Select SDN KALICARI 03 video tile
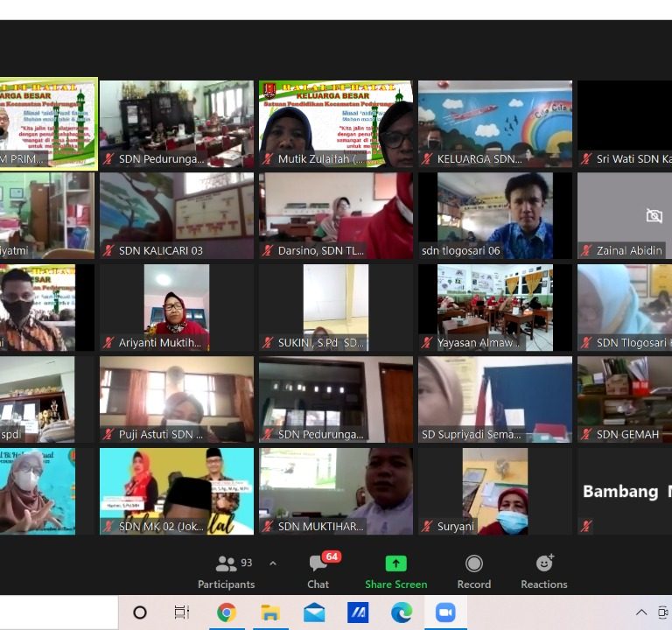672x630 pixels. pyautogui.click(x=177, y=215)
